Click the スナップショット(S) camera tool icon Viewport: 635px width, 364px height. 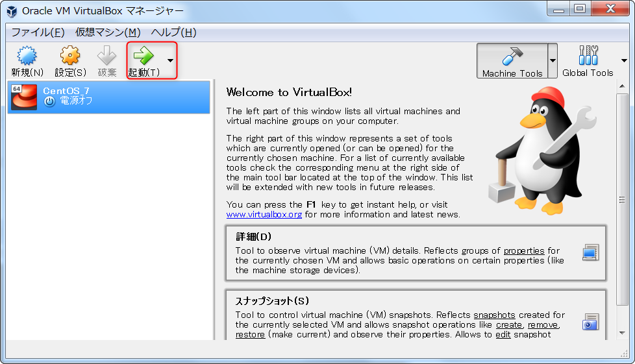click(x=590, y=322)
